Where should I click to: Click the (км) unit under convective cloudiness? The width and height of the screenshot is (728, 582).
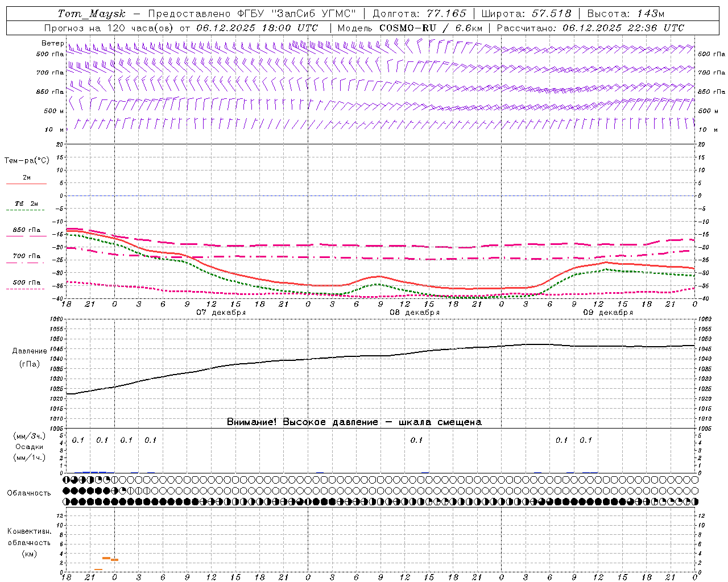click(x=30, y=554)
